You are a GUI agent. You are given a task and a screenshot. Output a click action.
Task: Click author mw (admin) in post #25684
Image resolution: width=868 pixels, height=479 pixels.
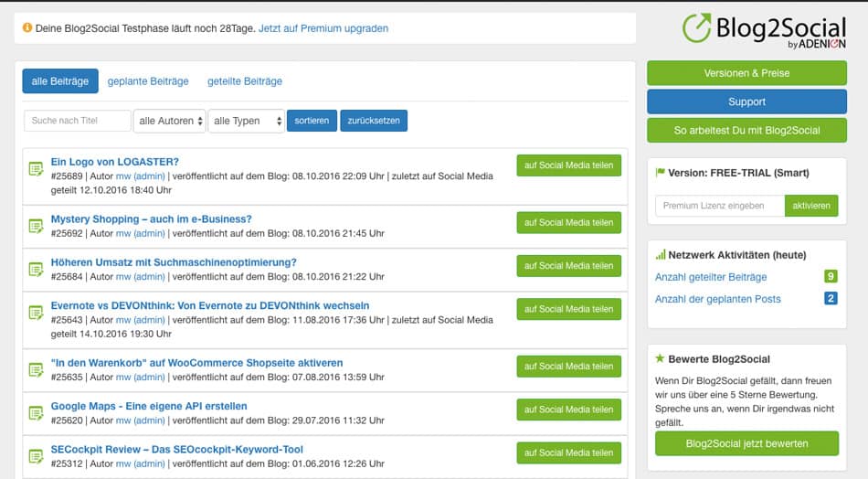tap(140, 277)
